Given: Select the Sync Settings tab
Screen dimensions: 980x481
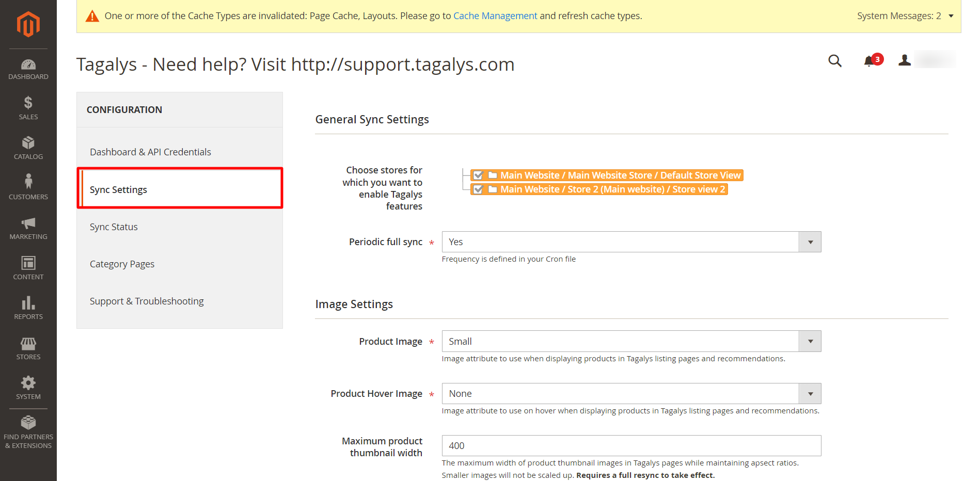Looking at the screenshot, I should tap(180, 189).
